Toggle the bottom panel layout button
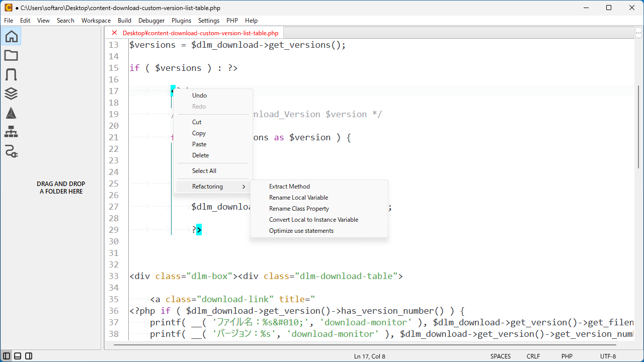644x362 pixels. (x=18, y=356)
